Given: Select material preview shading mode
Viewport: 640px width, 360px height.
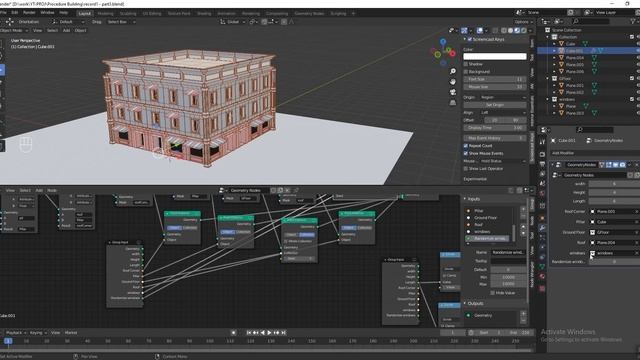Looking at the screenshot, I should tap(517, 31).
